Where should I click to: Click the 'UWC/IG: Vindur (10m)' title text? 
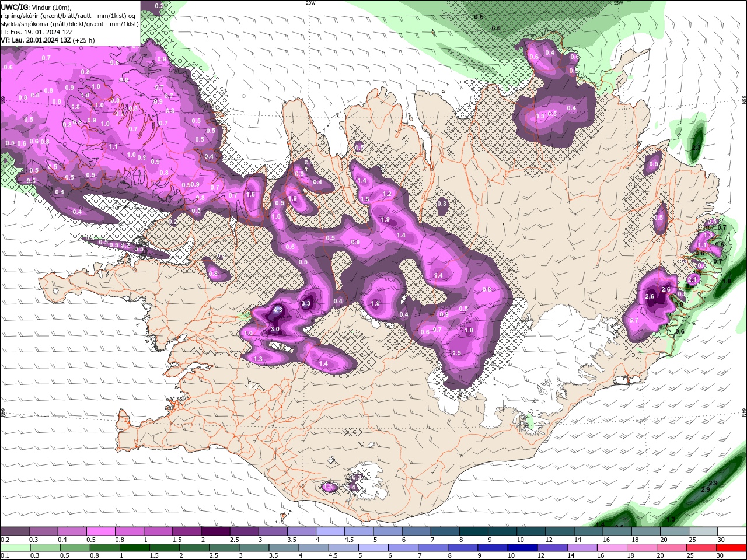pos(36,7)
